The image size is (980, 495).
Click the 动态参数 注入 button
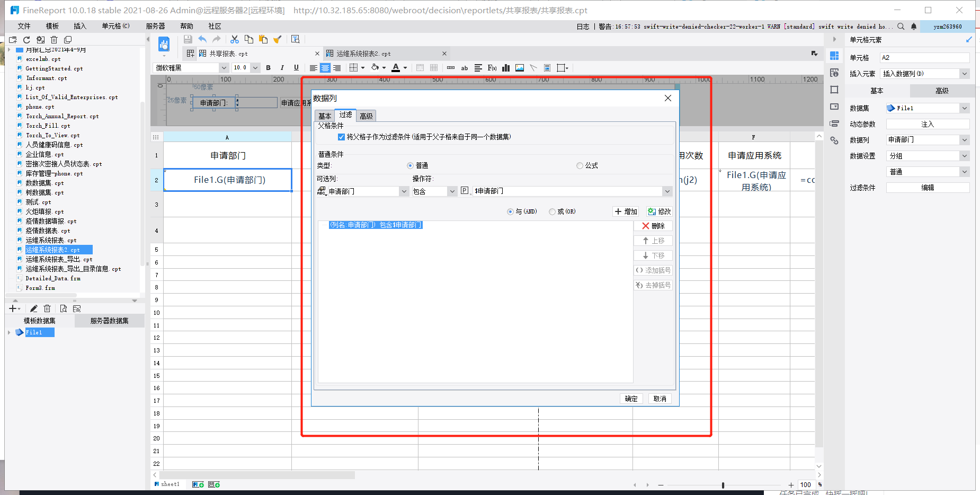928,124
